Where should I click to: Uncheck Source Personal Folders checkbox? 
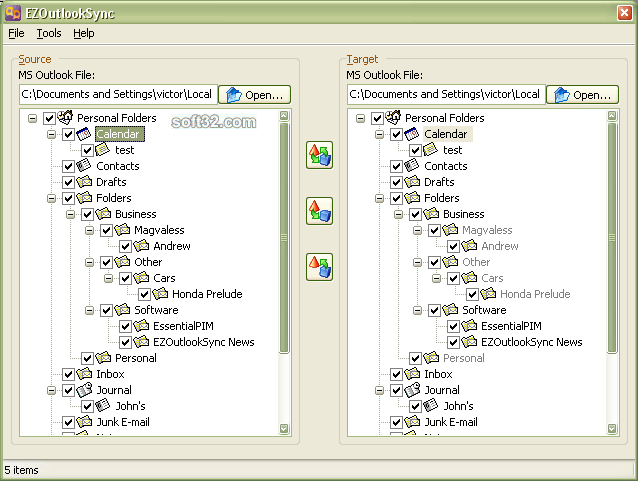[49, 118]
